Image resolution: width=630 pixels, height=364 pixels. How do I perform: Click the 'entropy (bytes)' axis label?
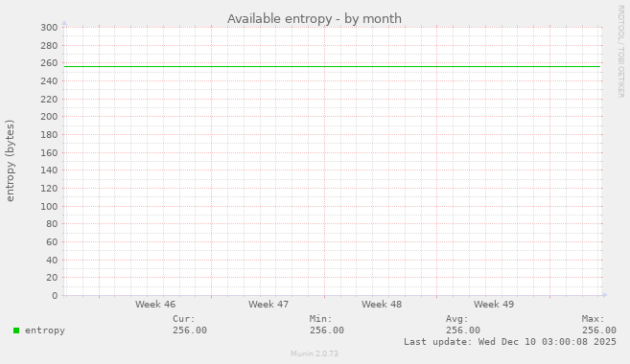coord(10,161)
